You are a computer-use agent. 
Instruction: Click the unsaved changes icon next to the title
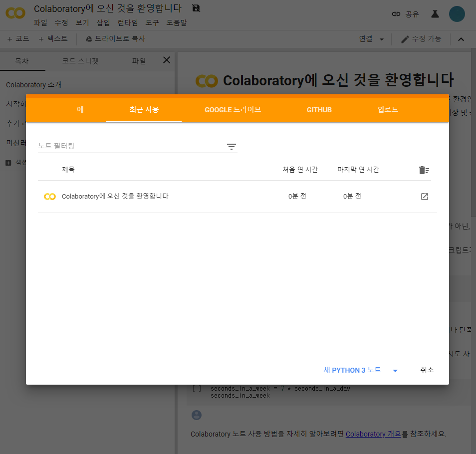(196, 8)
